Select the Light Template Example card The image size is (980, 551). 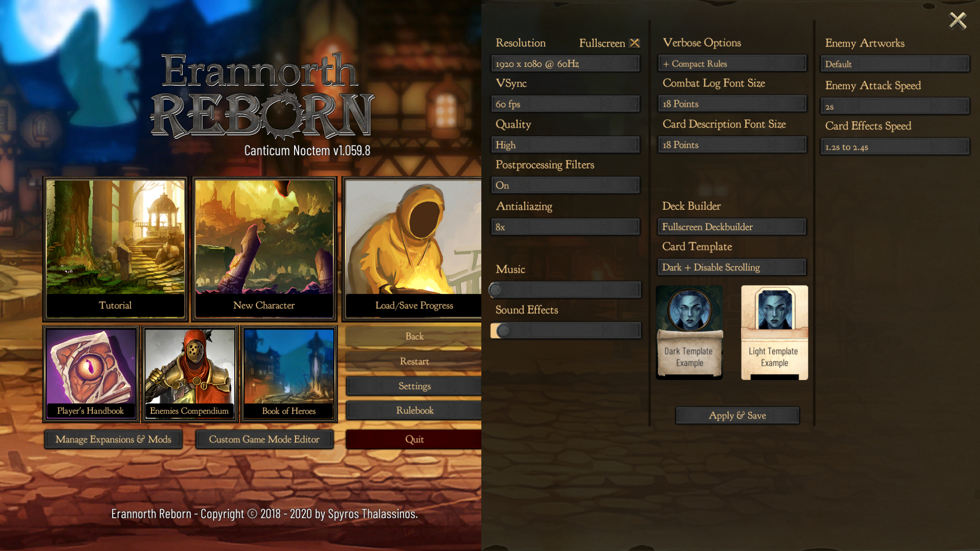click(x=774, y=333)
